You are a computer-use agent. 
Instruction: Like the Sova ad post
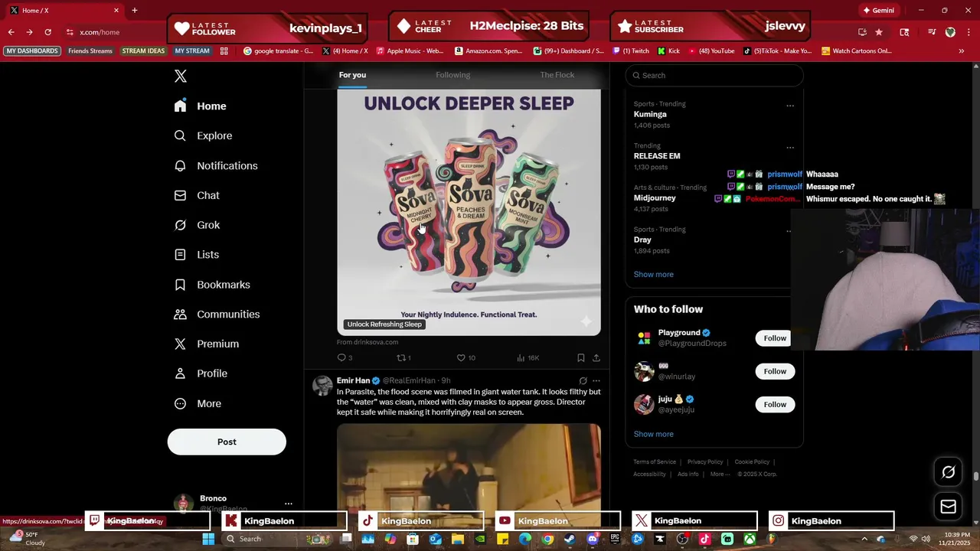[465, 357]
